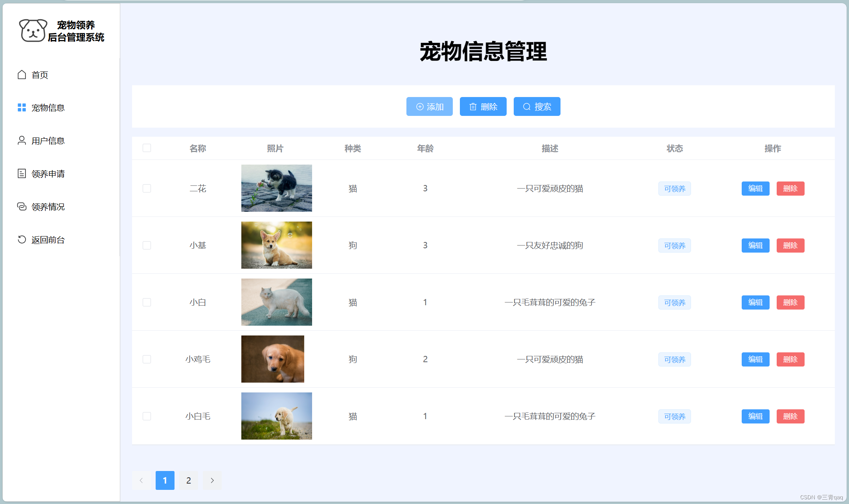Screen dimensions: 849x504
Task: Click the previous page left chevron
Action: tap(141, 480)
